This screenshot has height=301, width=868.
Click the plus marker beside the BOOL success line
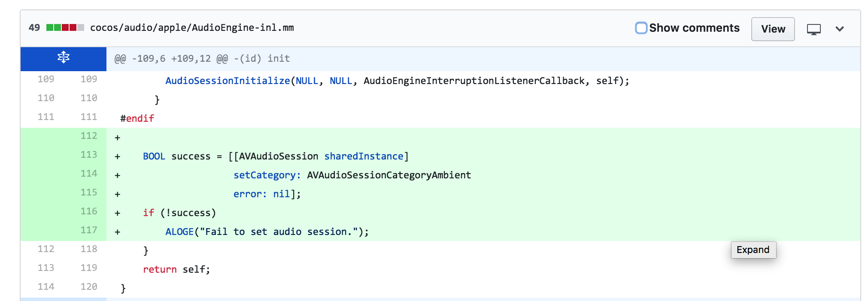pyautogui.click(x=117, y=157)
